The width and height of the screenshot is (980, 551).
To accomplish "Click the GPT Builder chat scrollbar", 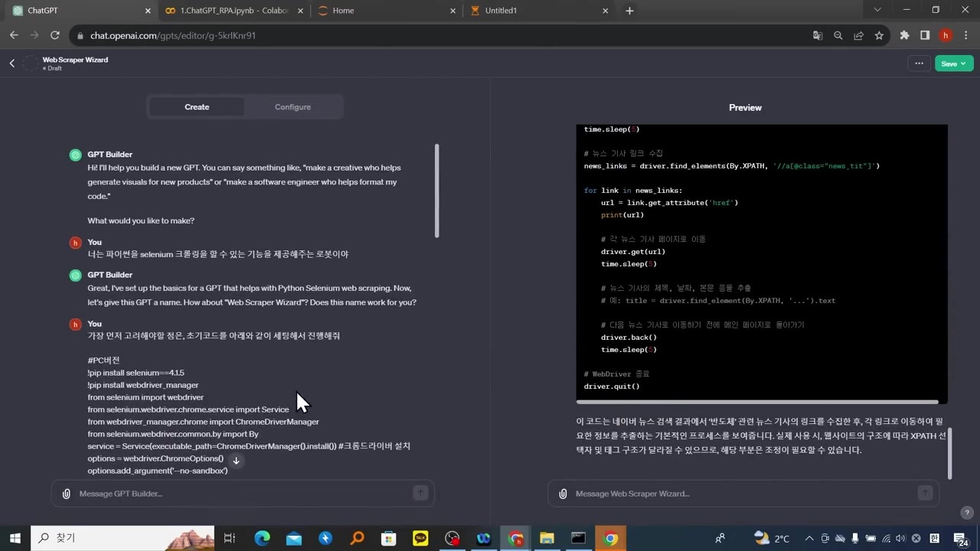I will click(437, 191).
